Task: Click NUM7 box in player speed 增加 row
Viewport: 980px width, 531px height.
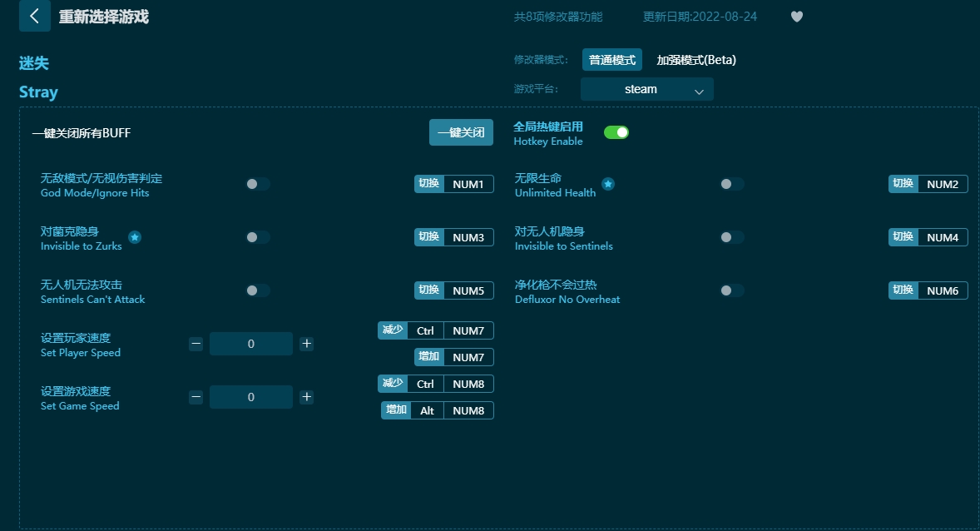Action: (x=468, y=357)
